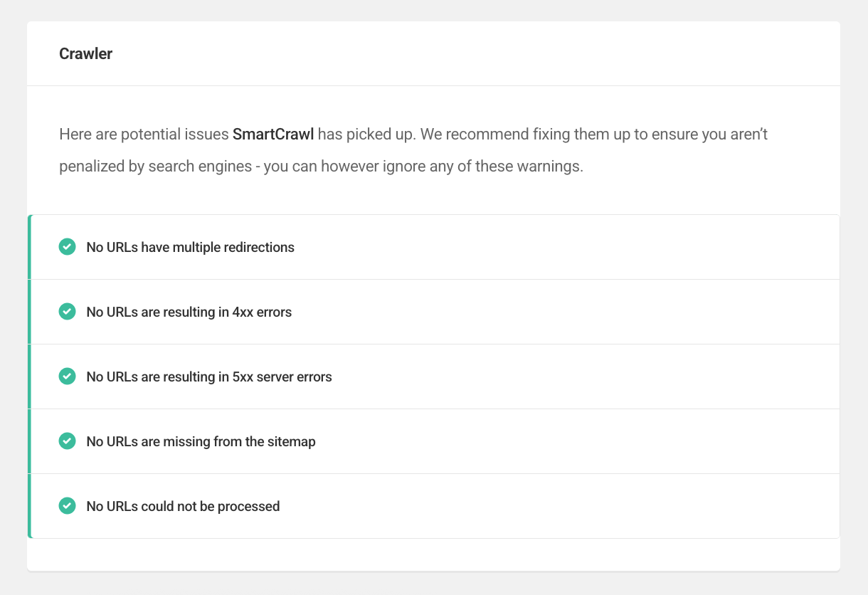This screenshot has width=868, height=595.
Task: Select the Crawler heading
Action: click(x=85, y=53)
